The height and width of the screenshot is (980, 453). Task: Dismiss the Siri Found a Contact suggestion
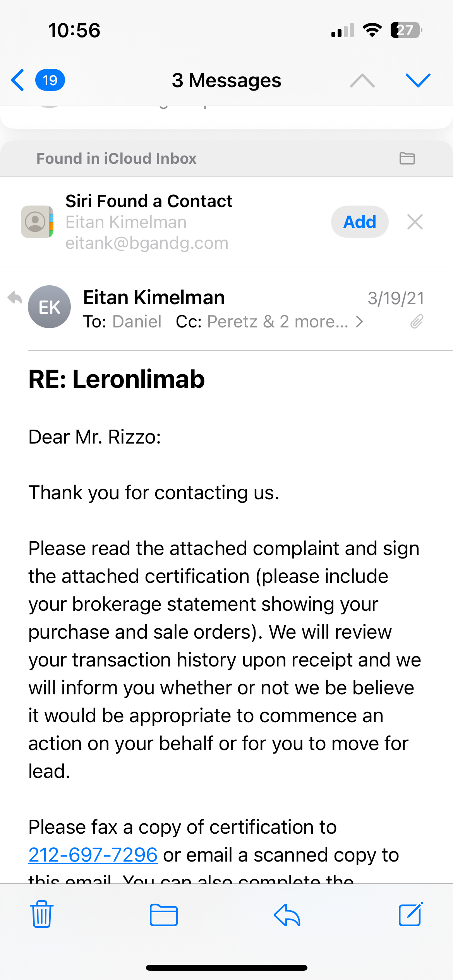coord(415,222)
